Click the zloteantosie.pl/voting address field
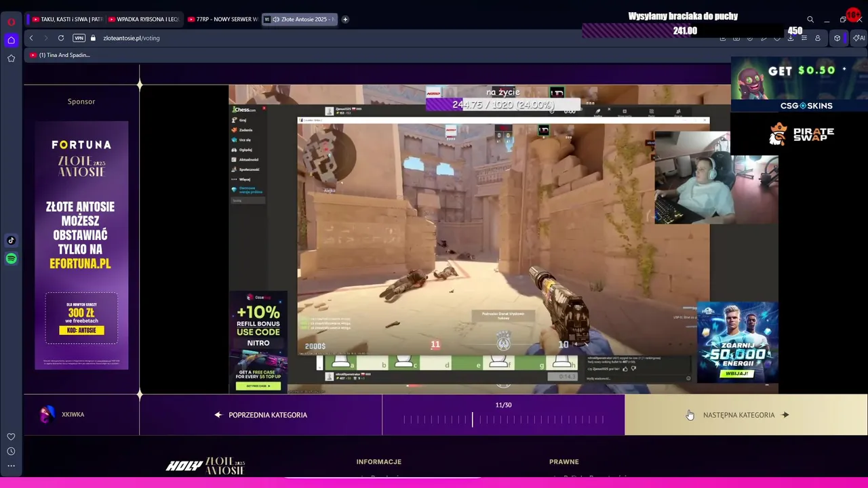The width and height of the screenshot is (868, 488). point(132,38)
